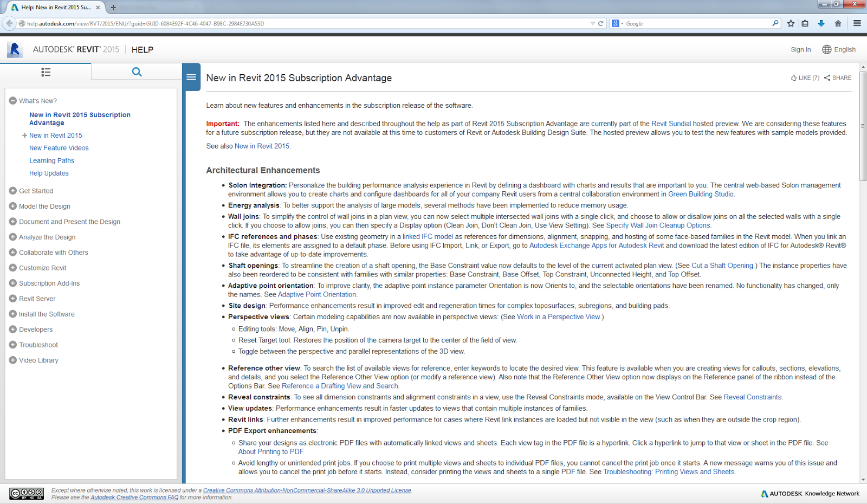This screenshot has width=867, height=504.
Task: Share this article via SHARE icon
Action: pos(838,77)
